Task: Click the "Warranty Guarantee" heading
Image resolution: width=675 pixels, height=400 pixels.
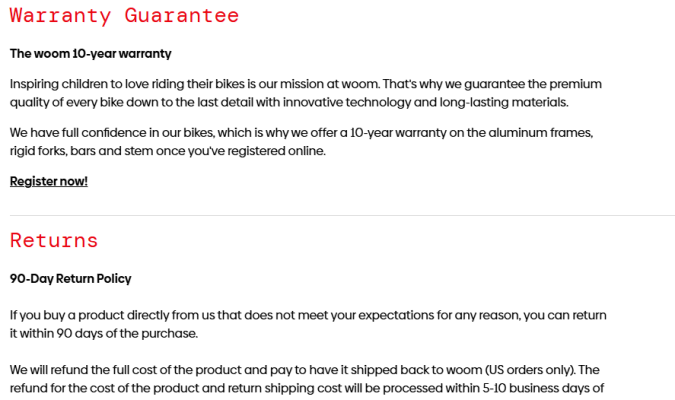Action: (x=125, y=16)
